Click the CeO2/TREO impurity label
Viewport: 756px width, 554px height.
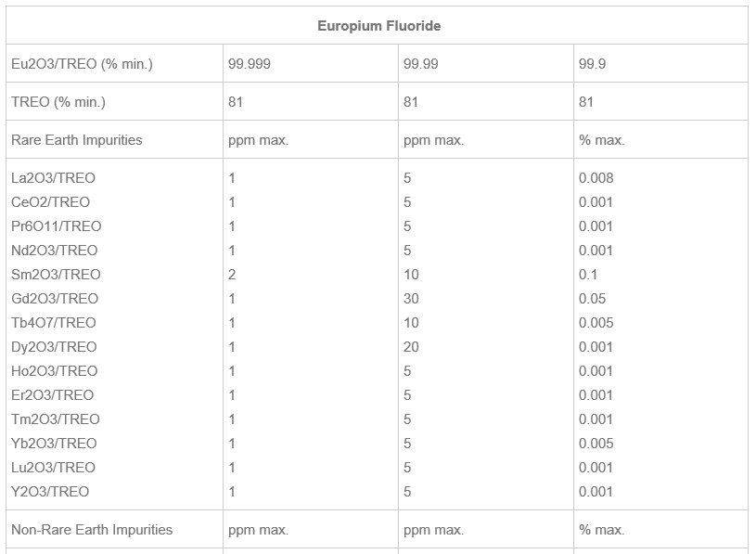(x=50, y=202)
